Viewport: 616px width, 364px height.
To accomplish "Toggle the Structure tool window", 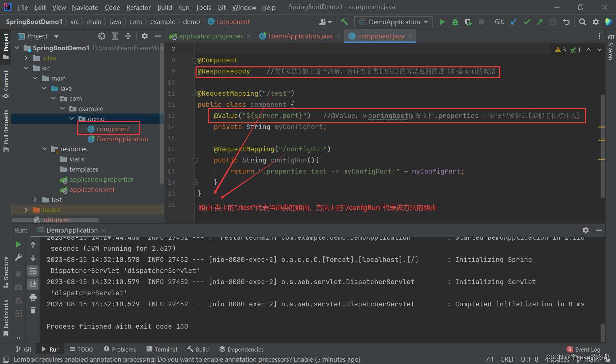I will coord(6,272).
